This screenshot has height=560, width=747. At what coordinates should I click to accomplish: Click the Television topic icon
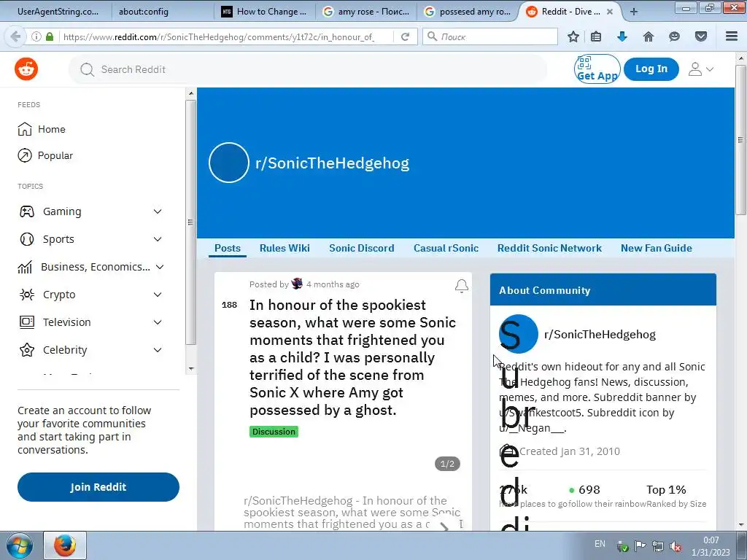27,322
